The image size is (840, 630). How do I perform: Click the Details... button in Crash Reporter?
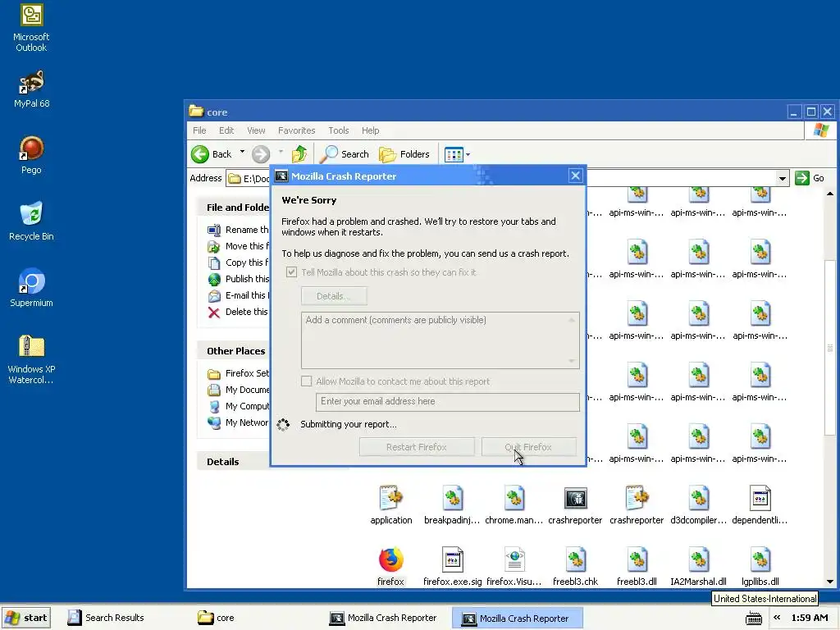[335, 295]
